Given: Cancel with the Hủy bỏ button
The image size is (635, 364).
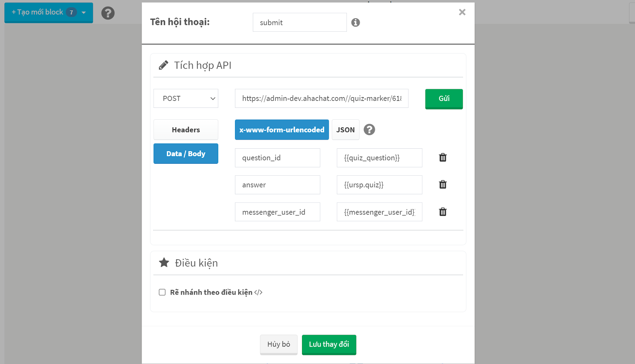Looking at the screenshot, I should point(279,345).
